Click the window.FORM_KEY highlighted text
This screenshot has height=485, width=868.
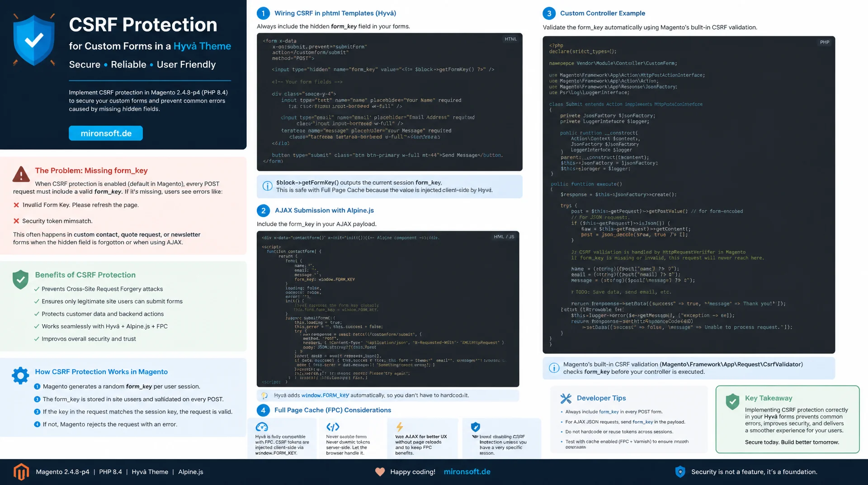325,395
